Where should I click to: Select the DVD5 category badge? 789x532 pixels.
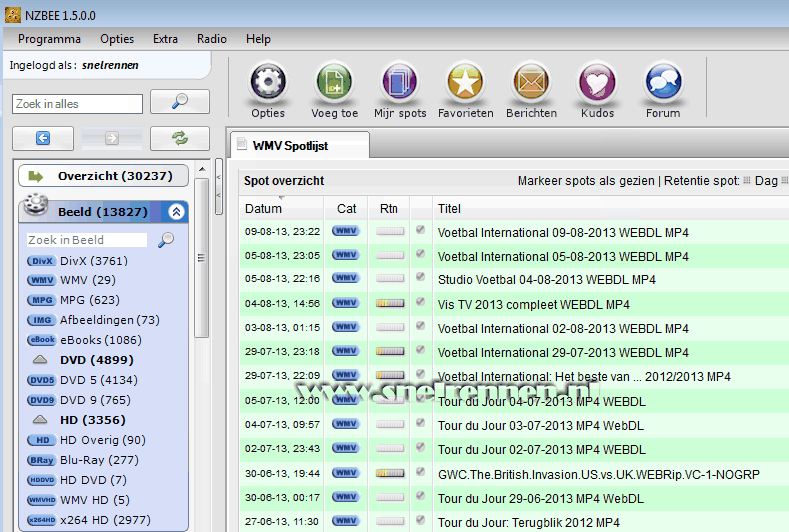click(x=41, y=380)
